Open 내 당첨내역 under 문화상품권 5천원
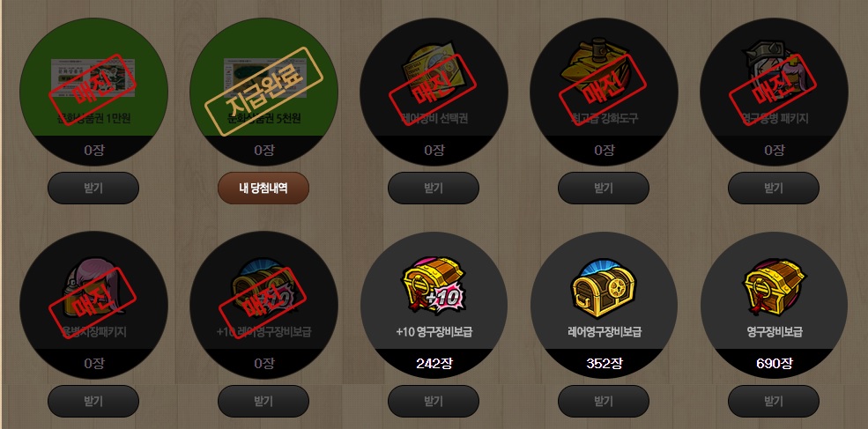Screen dimensions: 868x429 coord(263,189)
